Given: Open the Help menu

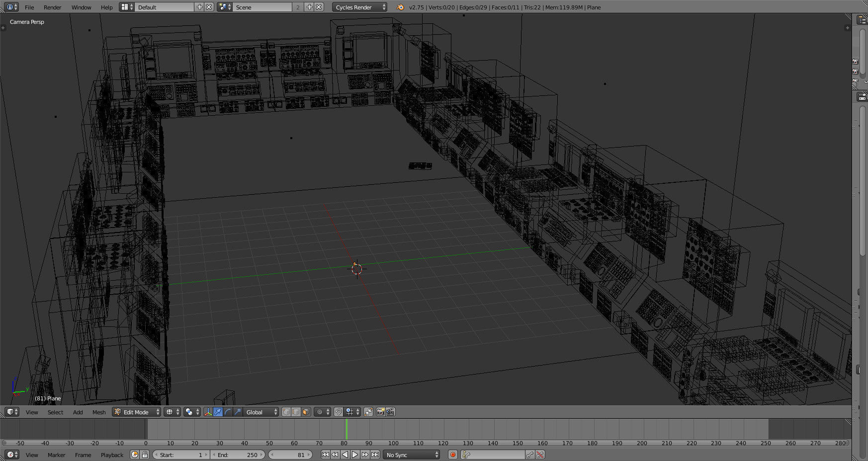Looking at the screenshot, I should [x=106, y=7].
